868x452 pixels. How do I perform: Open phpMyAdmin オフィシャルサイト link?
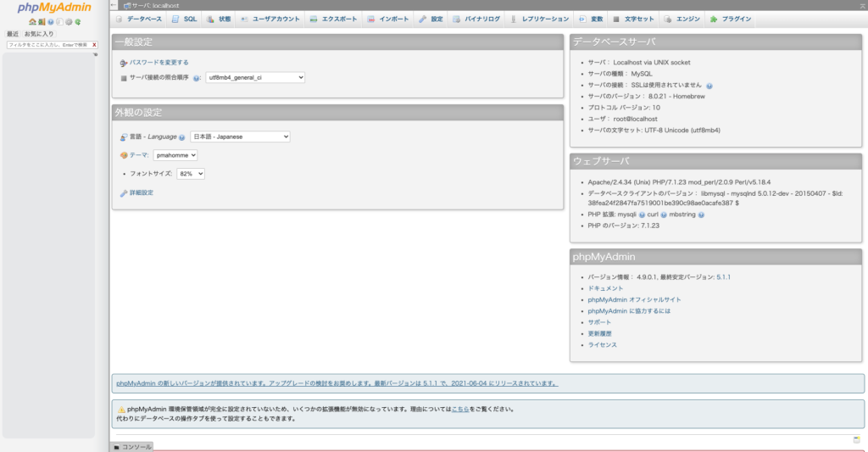click(634, 299)
